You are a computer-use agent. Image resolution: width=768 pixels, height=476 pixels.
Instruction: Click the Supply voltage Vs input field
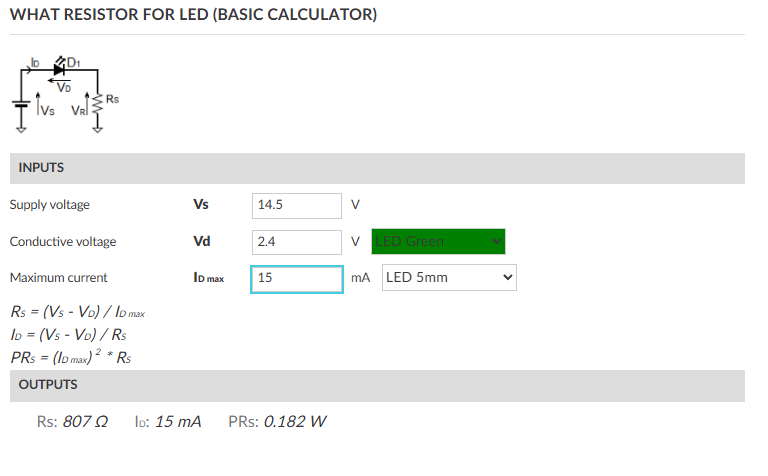(297, 205)
